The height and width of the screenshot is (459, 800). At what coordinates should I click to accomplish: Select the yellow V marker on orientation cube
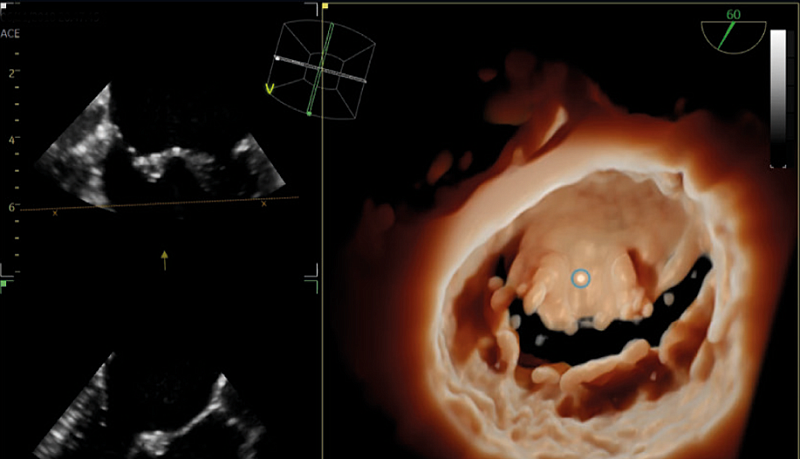click(x=269, y=88)
